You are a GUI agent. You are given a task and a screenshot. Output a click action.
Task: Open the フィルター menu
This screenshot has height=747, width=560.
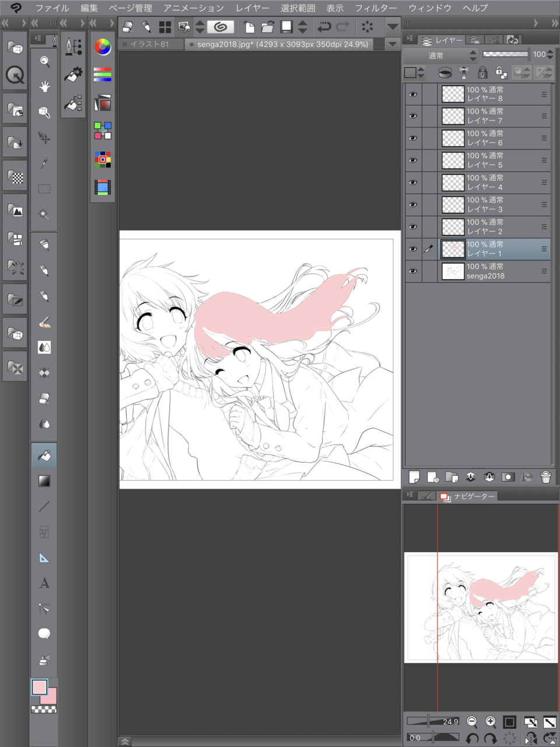(376, 8)
